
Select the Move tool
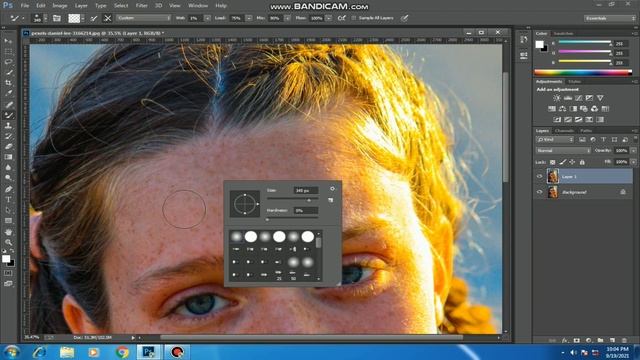tap(8, 41)
